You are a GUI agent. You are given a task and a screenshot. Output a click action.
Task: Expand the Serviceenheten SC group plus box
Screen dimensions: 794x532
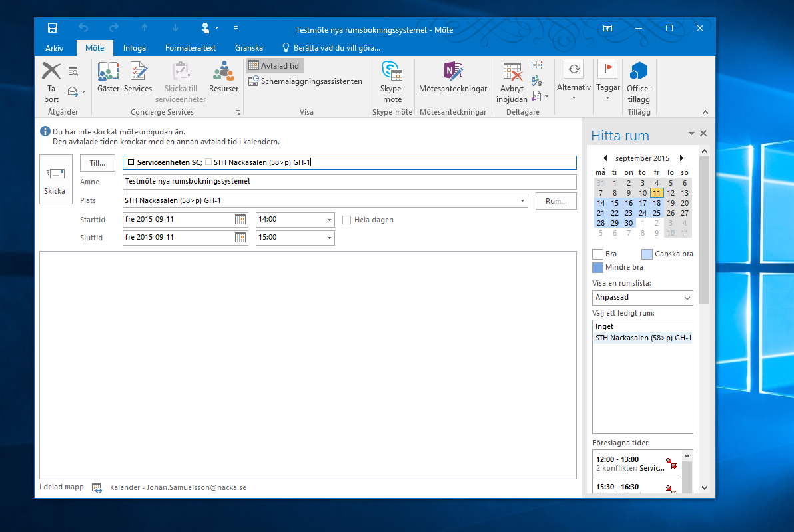pos(131,162)
